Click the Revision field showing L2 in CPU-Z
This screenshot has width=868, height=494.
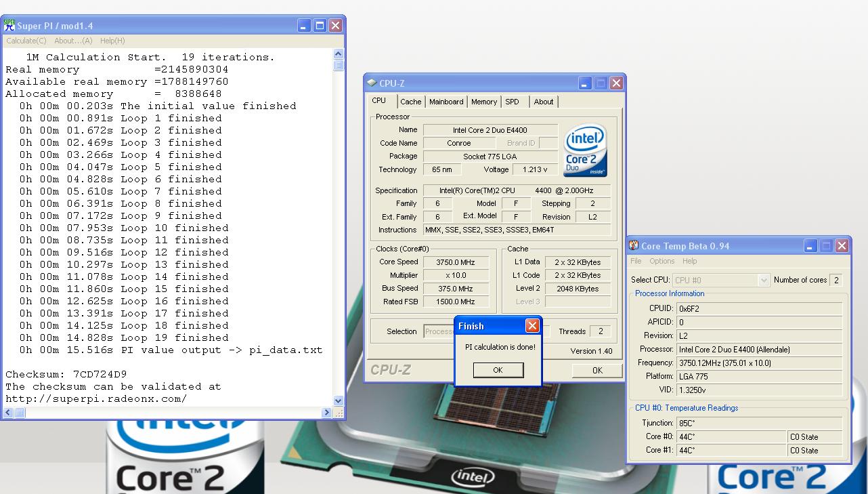click(x=592, y=217)
